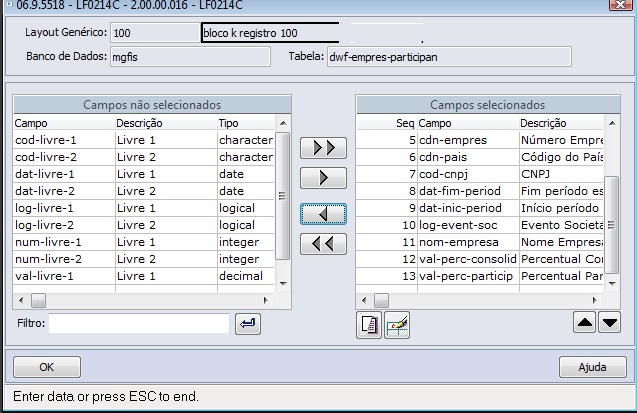Close the LF0214C window
The image size is (637, 413).
coord(621,4)
